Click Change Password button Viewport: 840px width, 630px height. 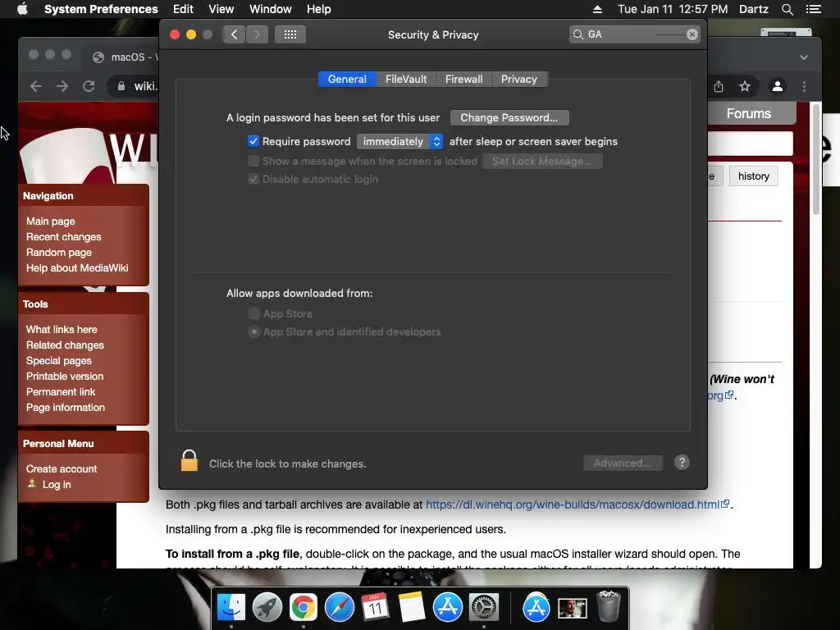point(509,118)
